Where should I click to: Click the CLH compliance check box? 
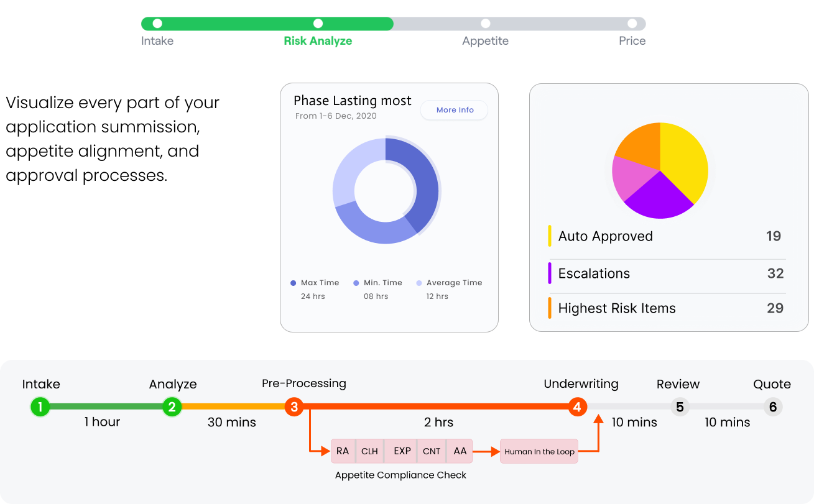[369, 451]
